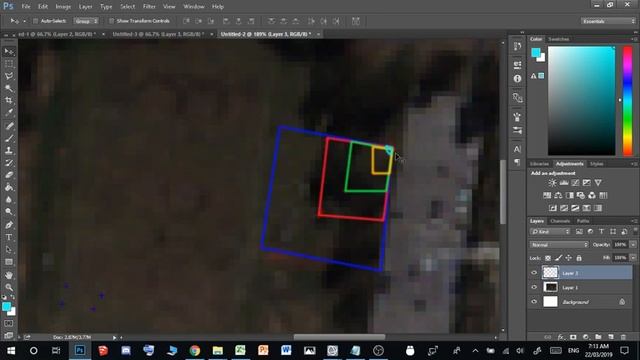The height and width of the screenshot is (360, 640).
Task: Select the Hand tool
Action: (9, 276)
